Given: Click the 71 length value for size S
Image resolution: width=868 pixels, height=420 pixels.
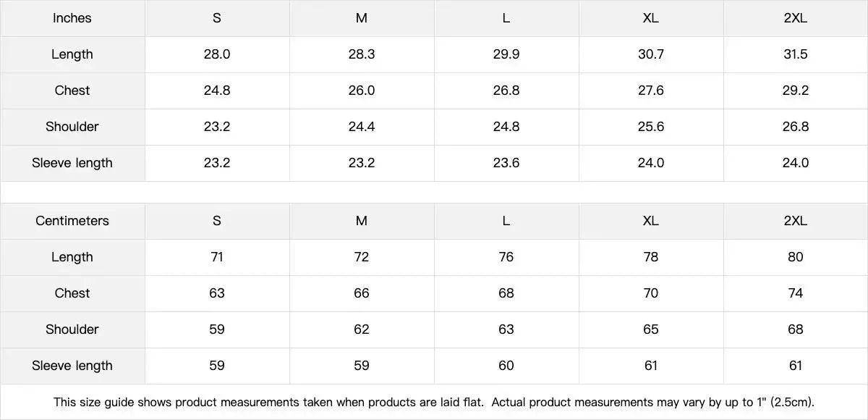Looking at the screenshot, I should [x=216, y=257].
